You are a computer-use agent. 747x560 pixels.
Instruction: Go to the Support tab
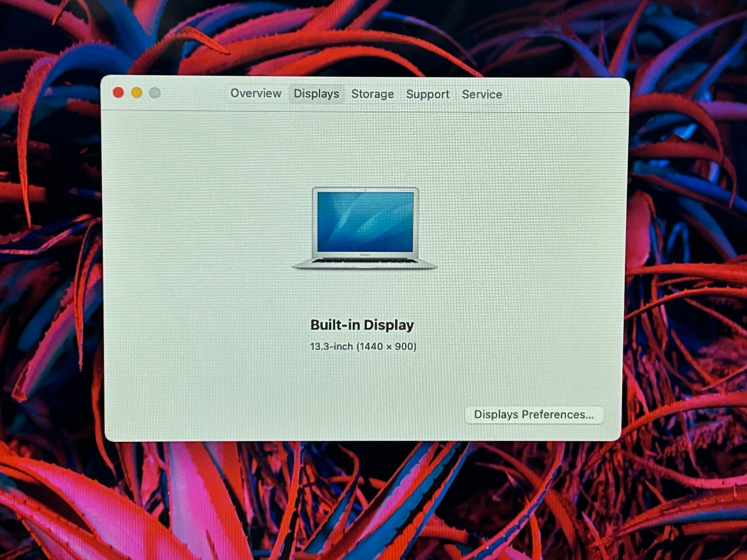(428, 94)
